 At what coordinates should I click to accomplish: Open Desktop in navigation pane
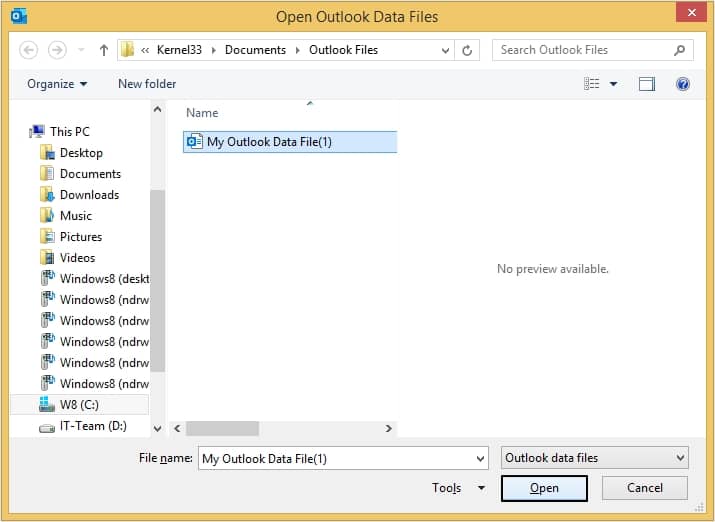pyautogui.click(x=81, y=153)
